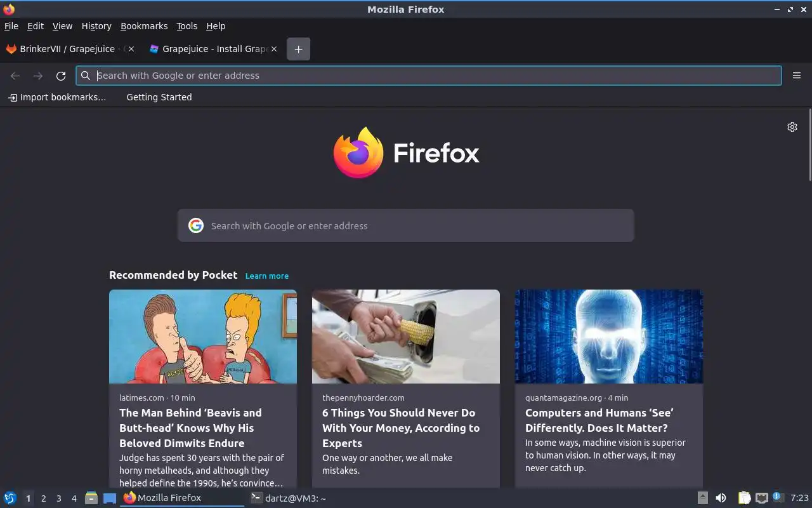
Task: Go forward one page
Action: coord(38,76)
